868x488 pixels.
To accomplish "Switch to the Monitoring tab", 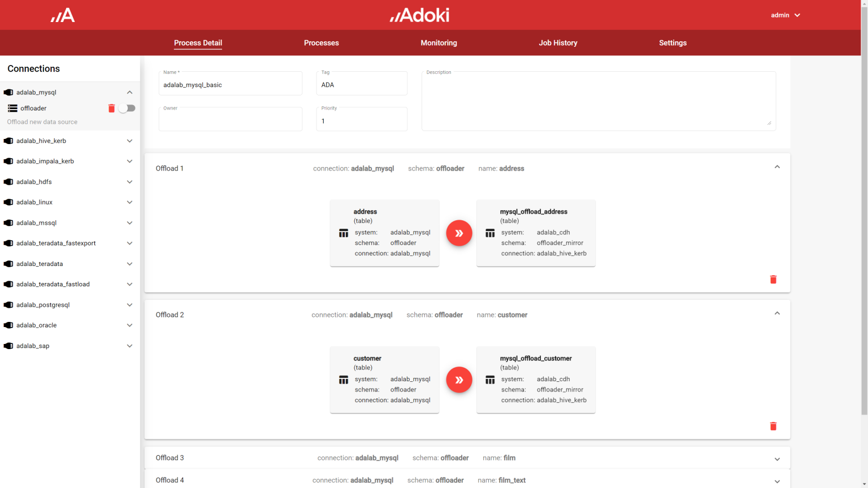I will pyautogui.click(x=439, y=43).
